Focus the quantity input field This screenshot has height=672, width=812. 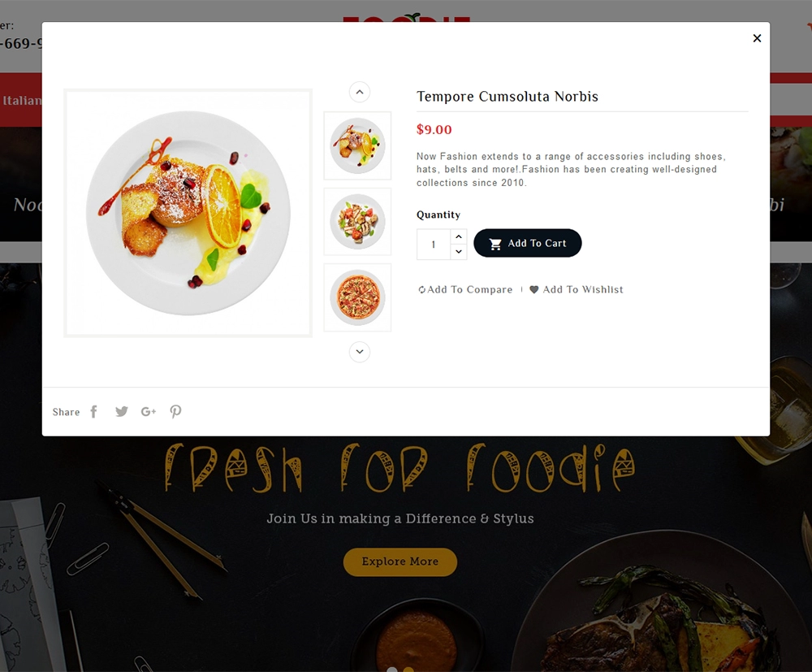(434, 245)
